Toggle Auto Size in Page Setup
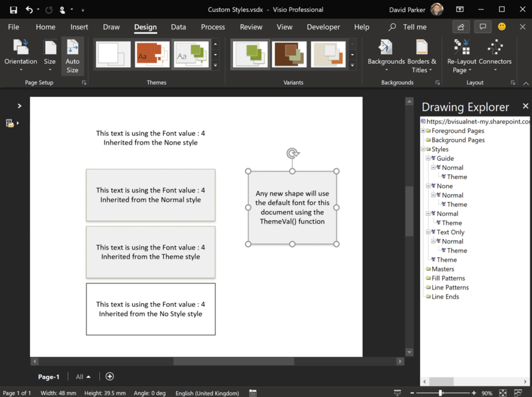This screenshot has height=397, width=532. (x=73, y=55)
